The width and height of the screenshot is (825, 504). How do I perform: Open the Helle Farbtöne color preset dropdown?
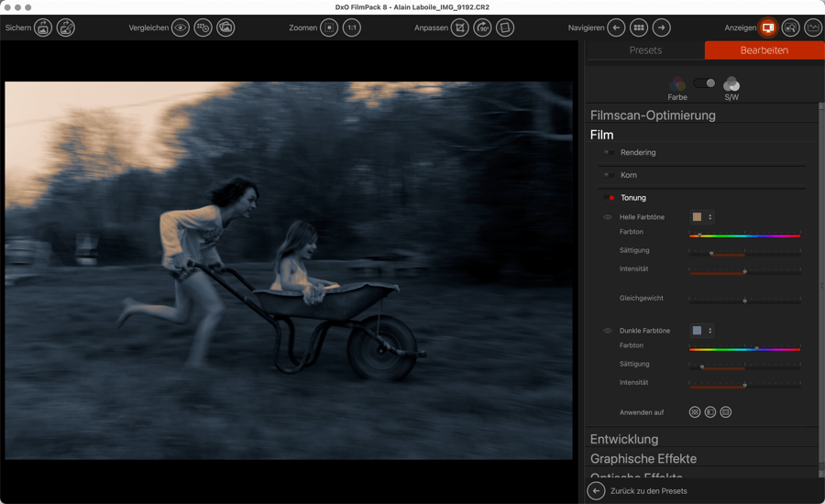[702, 217]
